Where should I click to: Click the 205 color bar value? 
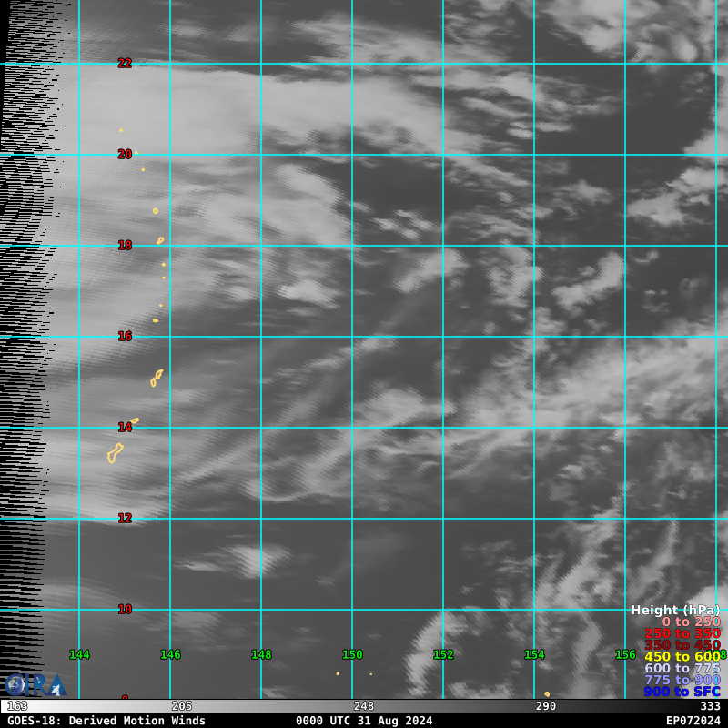coord(181,706)
